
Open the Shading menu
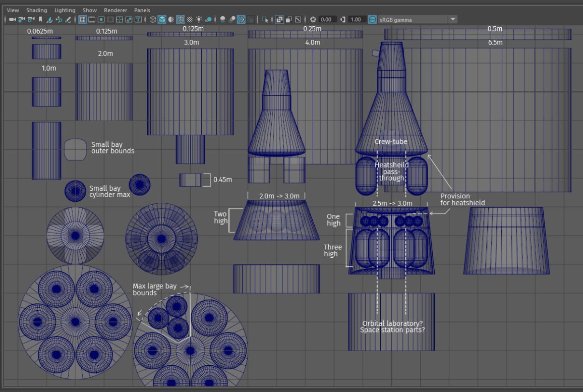click(x=36, y=10)
